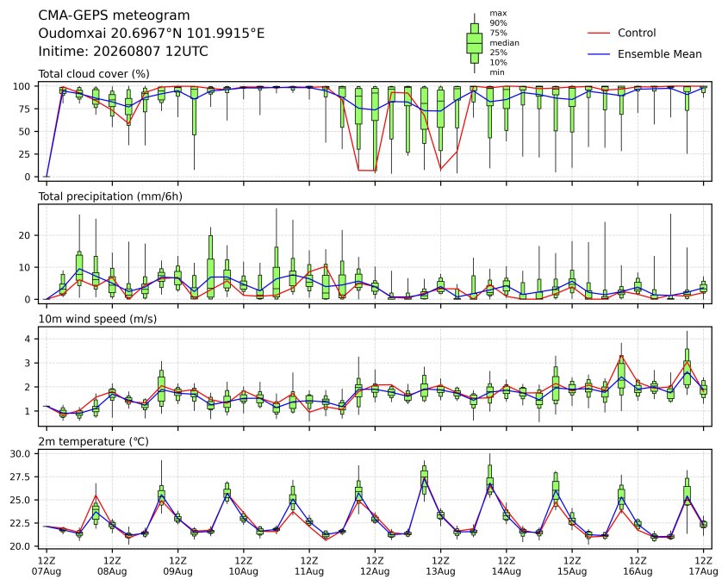Click the 12Z 13Aug axis label
728x586 pixels.
coord(440,565)
